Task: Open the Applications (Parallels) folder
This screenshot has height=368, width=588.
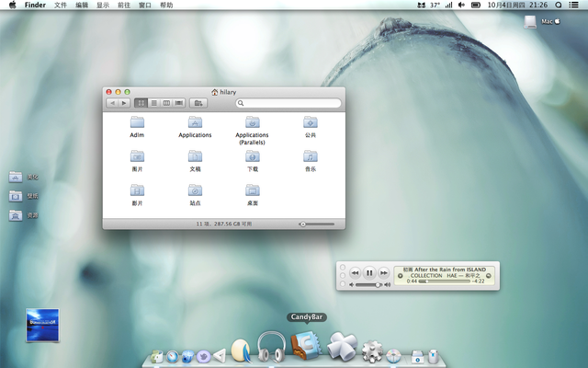Action: [x=252, y=122]
